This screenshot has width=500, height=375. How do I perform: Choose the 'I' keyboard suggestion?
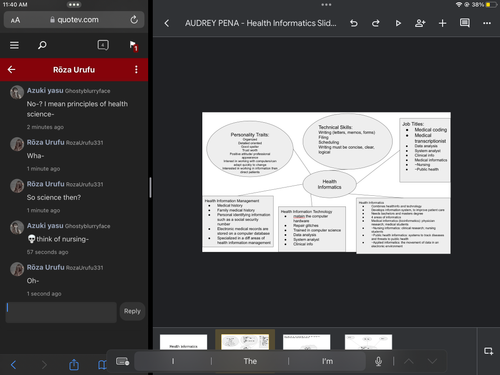pos(173,361)
